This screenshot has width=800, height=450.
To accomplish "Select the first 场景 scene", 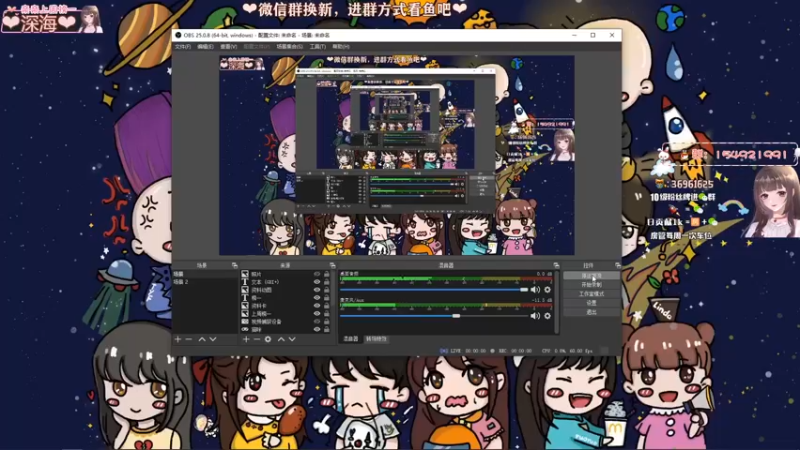I will click(206, 274).
